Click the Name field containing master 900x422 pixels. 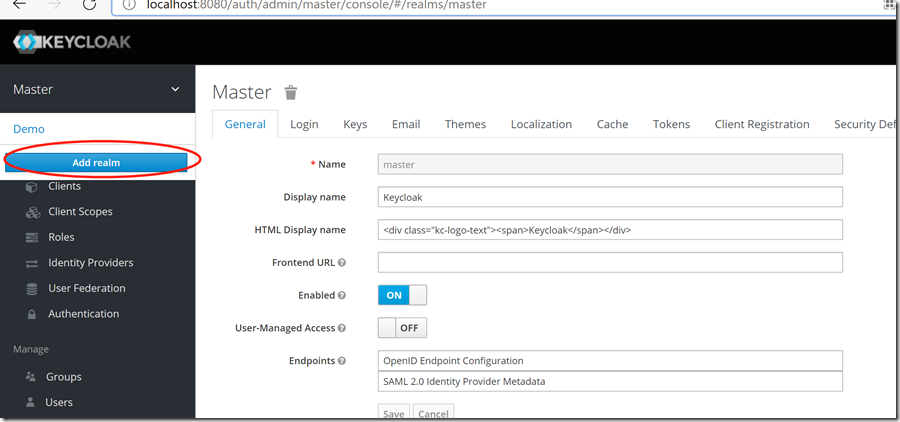pyautogui.click(x=610, y=164)
